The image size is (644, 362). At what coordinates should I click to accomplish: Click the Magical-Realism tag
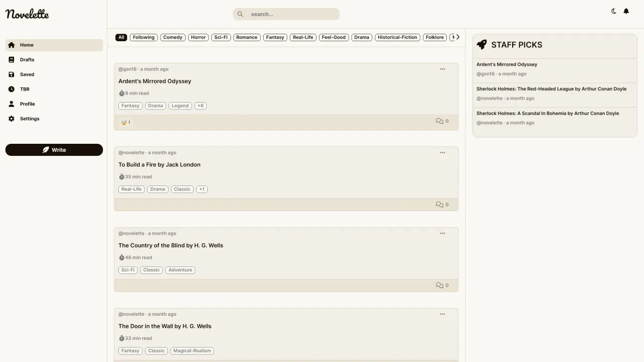pyautogui.click(x=192, y=351)
